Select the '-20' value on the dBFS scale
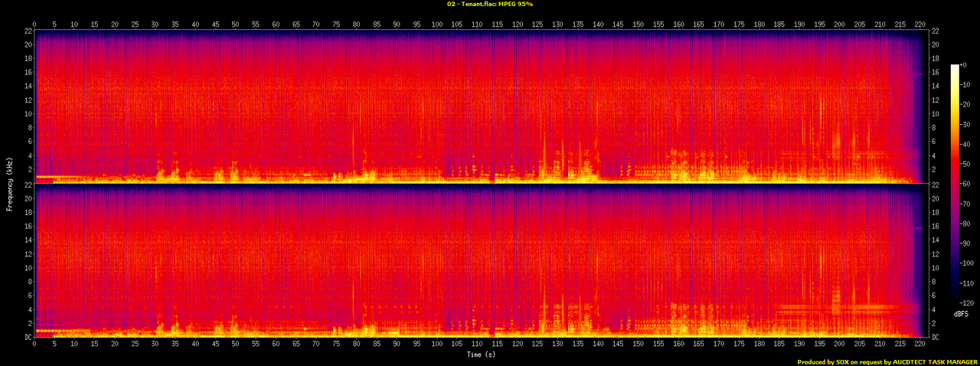Screen dimensions: 980x366 point(965,105)
